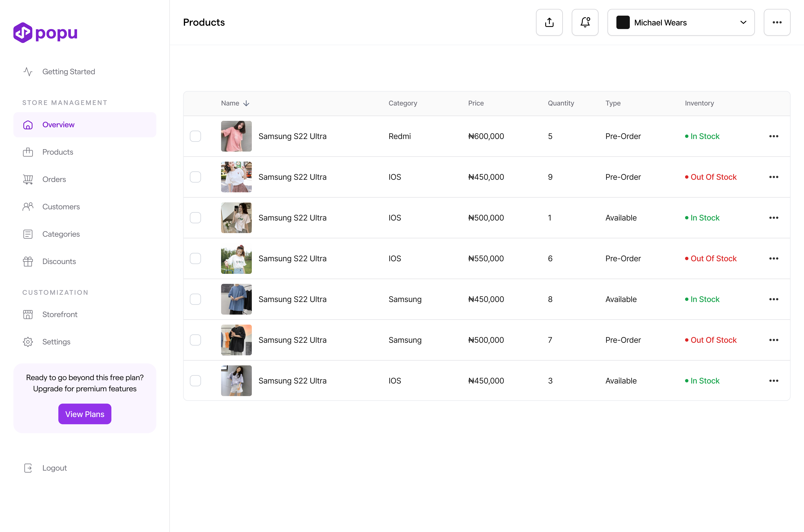This screenshot has width=804, height=532.
Task: Open Storefront customization
Action: coord(85,315)
